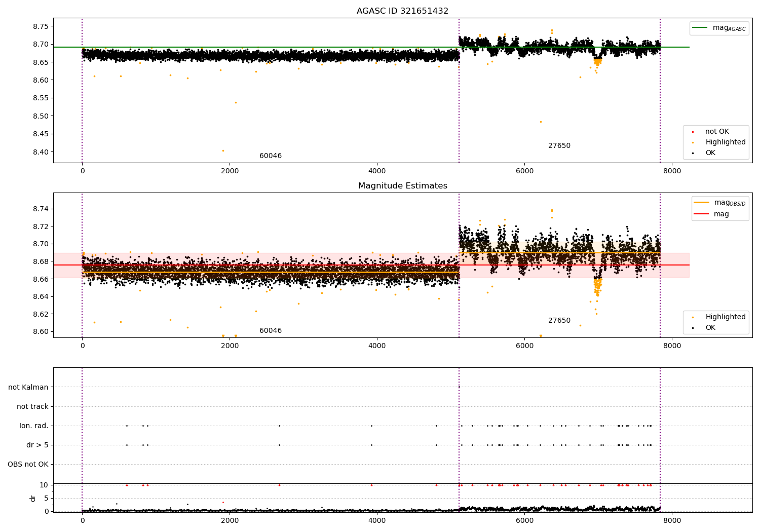The image size is (760, 532).
Task: Click the red 'mag' legend entry in middle plot
Action: [711, 214]
